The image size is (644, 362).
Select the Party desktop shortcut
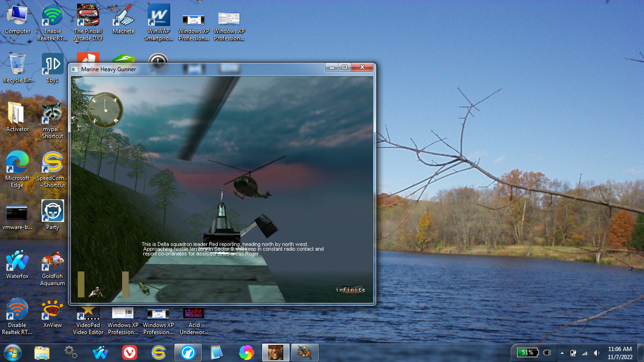coord(52,215)
